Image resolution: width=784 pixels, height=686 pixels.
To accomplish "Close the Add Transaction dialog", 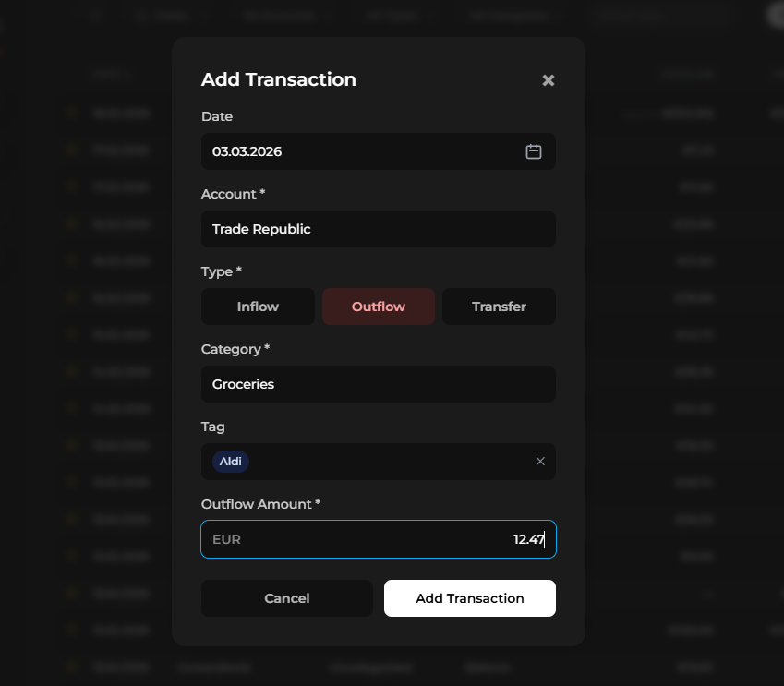I will [x=548, y=80].
